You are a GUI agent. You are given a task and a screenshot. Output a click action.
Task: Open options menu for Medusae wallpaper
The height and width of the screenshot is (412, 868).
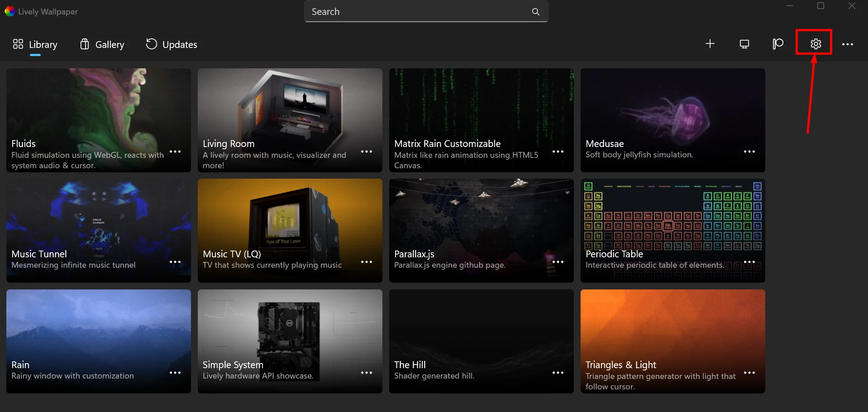click(x=749, y=152)
